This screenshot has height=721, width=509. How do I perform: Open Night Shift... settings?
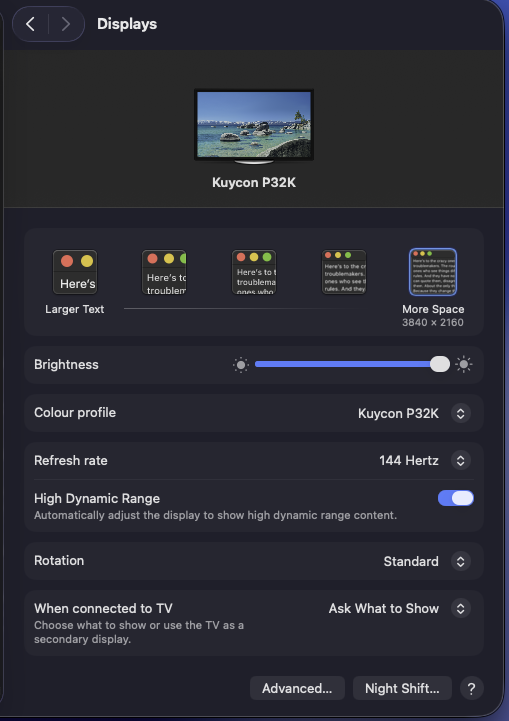tap(402, 688)
